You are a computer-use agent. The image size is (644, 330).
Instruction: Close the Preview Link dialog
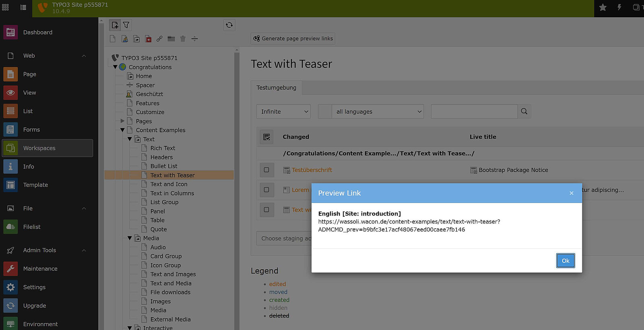point(571,193)
